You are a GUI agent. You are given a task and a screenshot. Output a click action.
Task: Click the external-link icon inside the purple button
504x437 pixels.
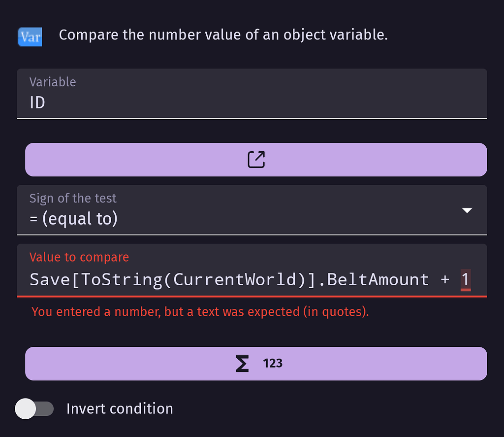click(x=255, y=159)
